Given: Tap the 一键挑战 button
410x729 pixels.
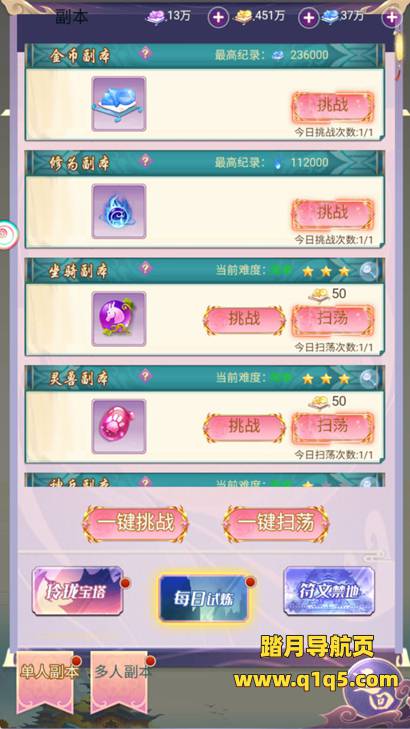Looking at the screenshot, I should 136,524.
